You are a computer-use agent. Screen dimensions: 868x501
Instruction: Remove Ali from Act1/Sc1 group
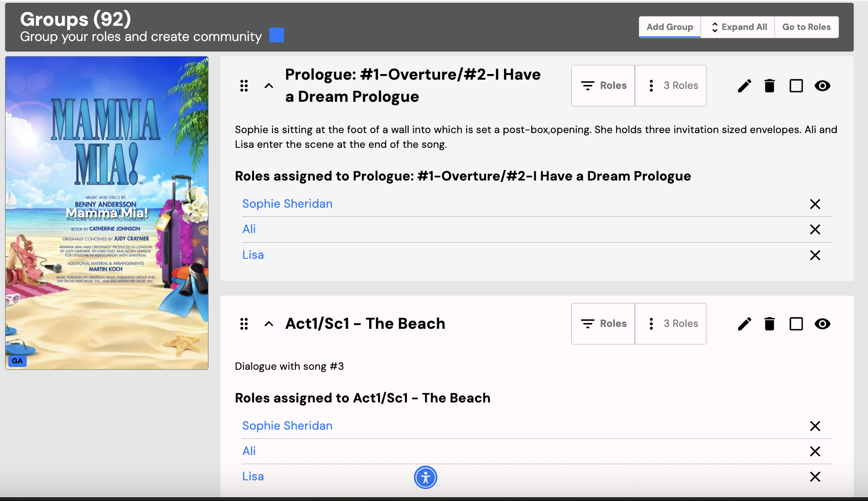click(815, 451)
